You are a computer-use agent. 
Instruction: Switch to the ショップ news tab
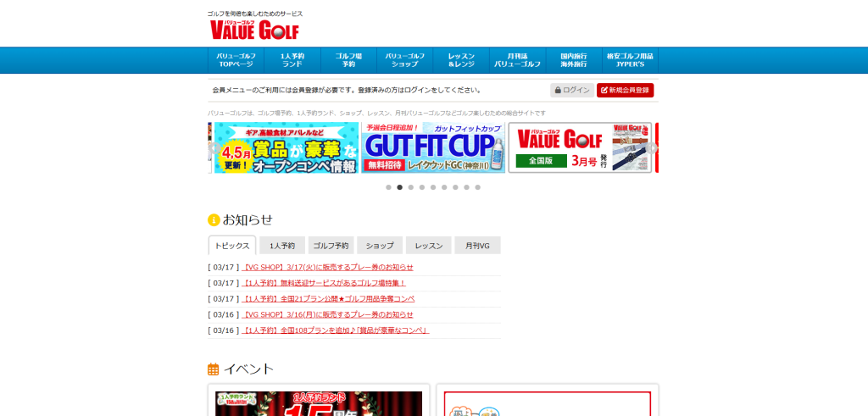click(x=380, y=246)
